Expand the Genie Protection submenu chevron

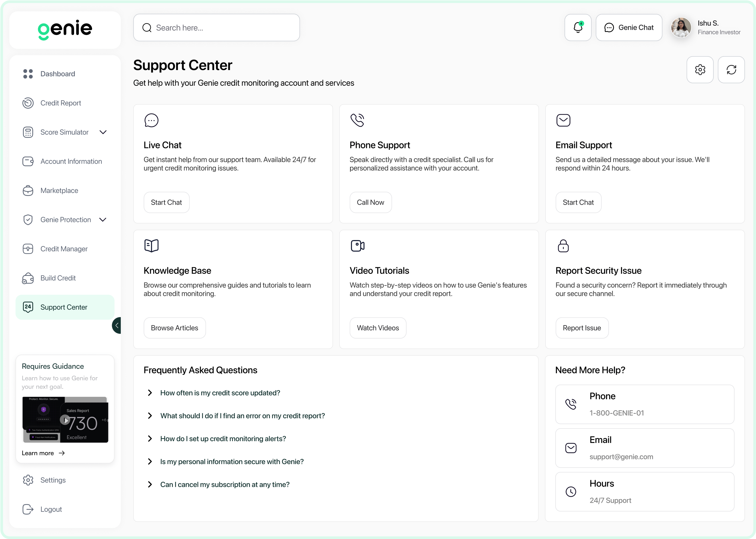(x=103, y=220)
